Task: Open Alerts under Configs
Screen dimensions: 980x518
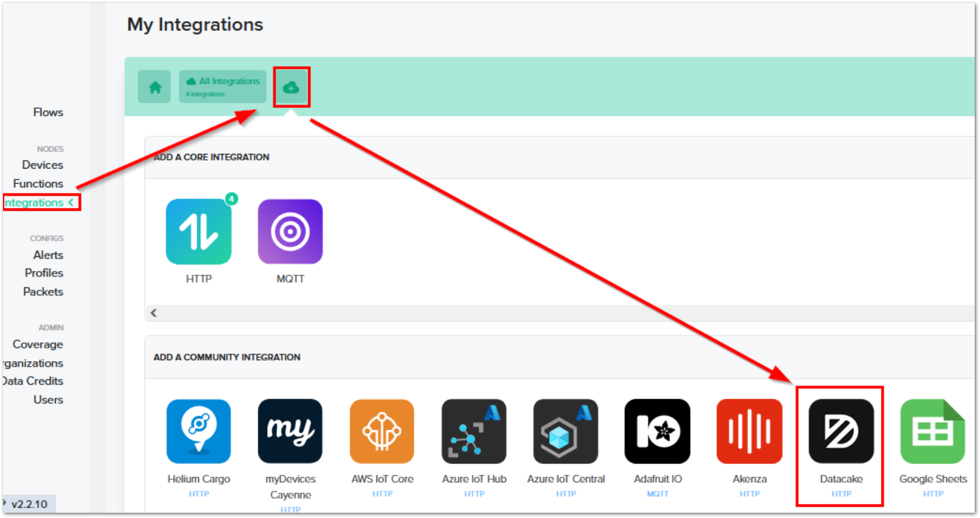Action: pos(48,255)
